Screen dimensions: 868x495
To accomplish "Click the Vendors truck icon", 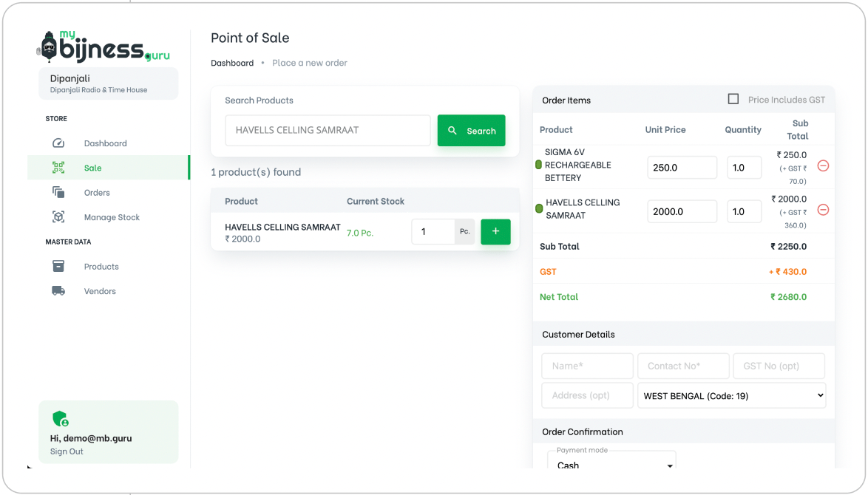I will tap(58, 291).
